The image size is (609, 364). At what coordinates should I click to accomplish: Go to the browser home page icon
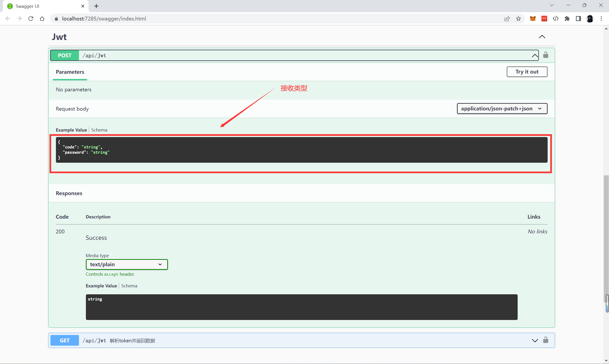click(42, 19)
